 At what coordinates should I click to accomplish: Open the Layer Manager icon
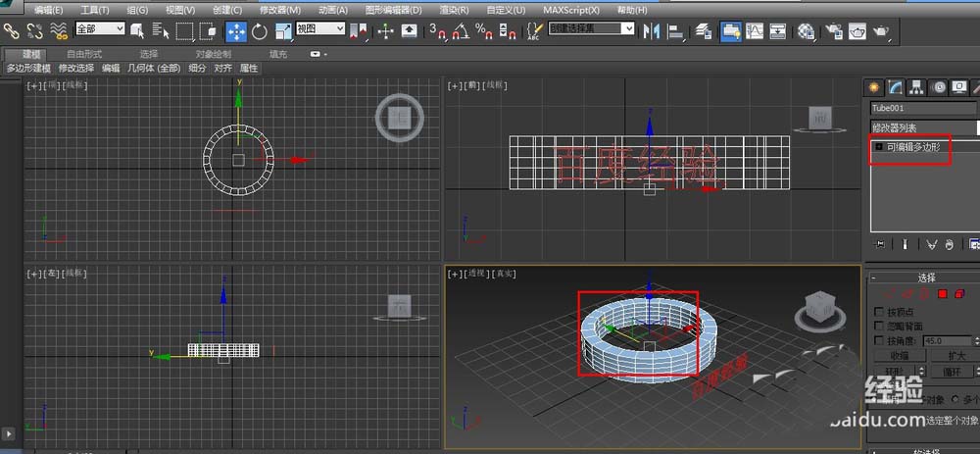click(x=704, y=30)
